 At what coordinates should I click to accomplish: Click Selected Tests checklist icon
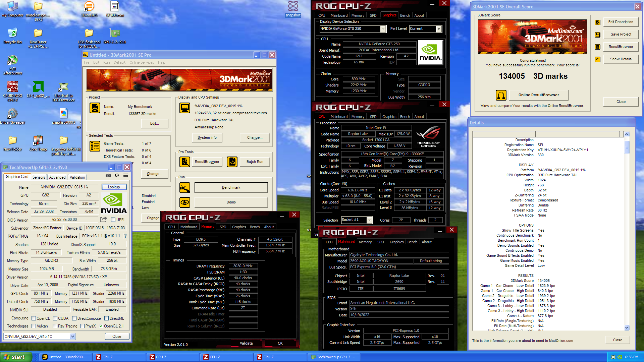(95, 146)
